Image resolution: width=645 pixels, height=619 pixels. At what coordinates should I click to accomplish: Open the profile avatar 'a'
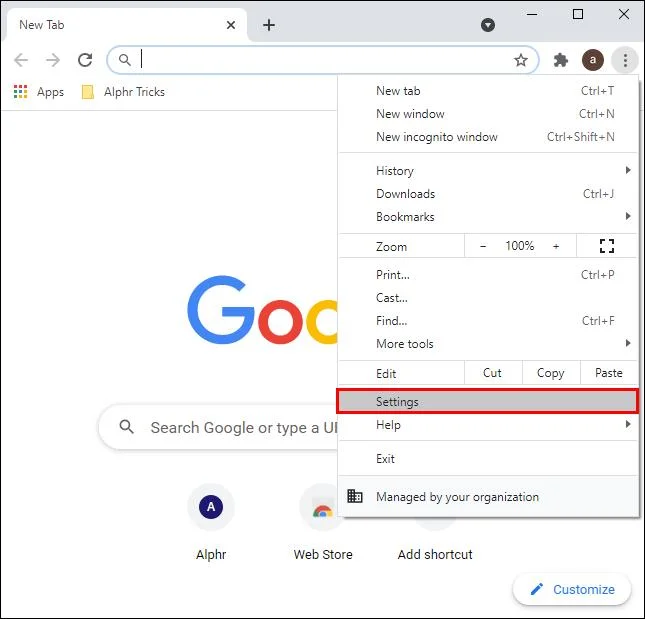592,60
